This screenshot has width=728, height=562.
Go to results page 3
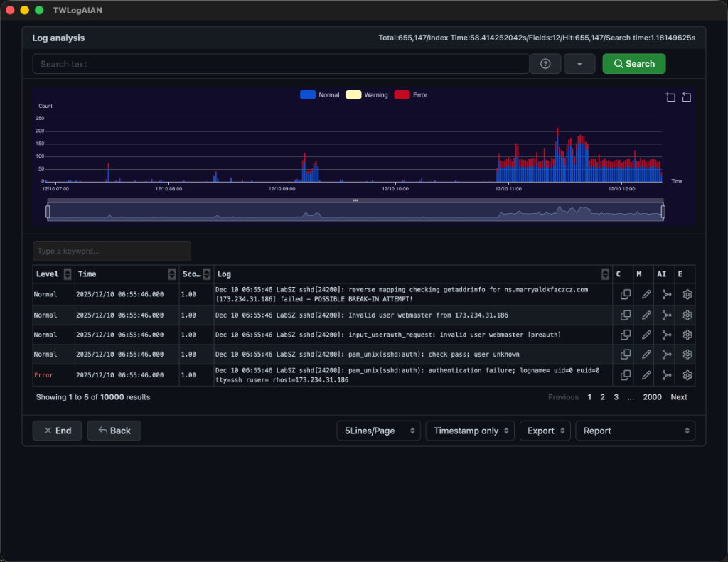coord(616,397)
